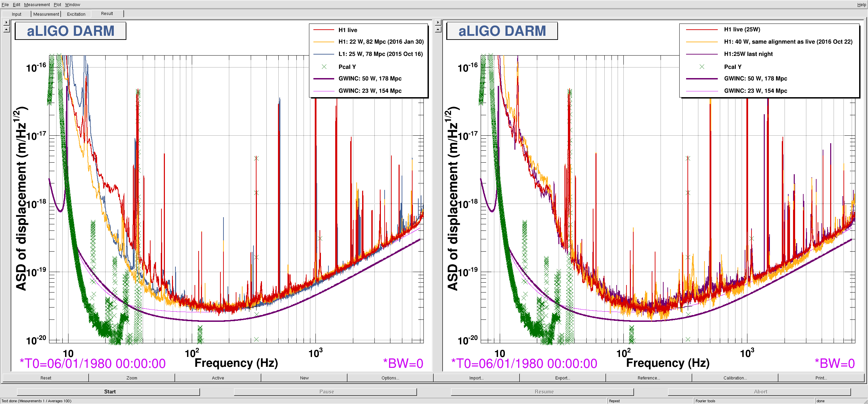This screenshot has width=868, height=404.
Task: Click 'Pcal Y' in the right plot legend
Action: [733, 67]
